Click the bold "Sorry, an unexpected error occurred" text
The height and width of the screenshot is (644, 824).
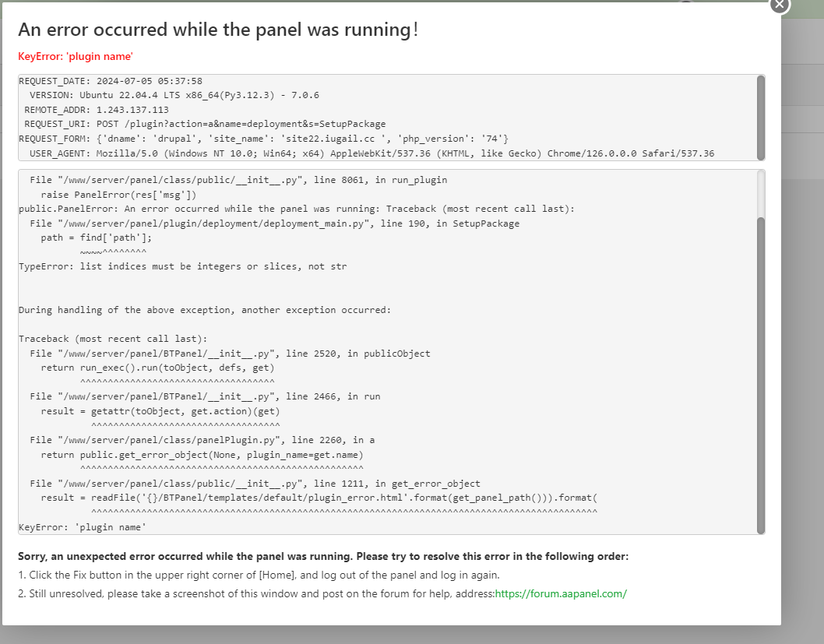tap(323, 557)
